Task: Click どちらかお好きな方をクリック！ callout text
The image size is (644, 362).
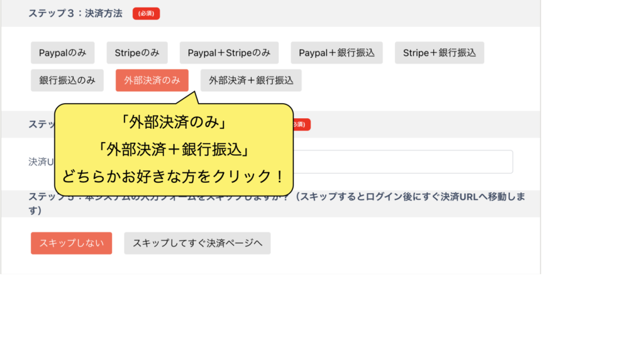Action: (174, 176)
